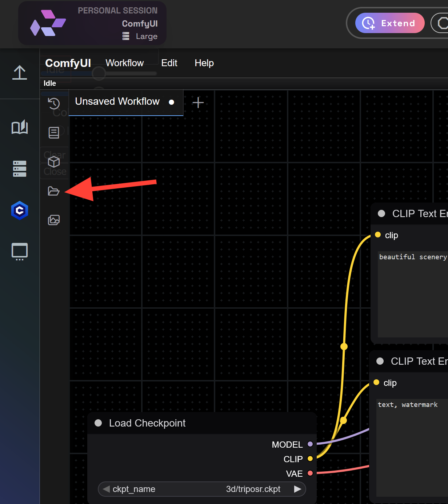448x504 pixels.
Task: Open the workflow history panel icon
Action: pyautogui.click(x=54, y=103)
